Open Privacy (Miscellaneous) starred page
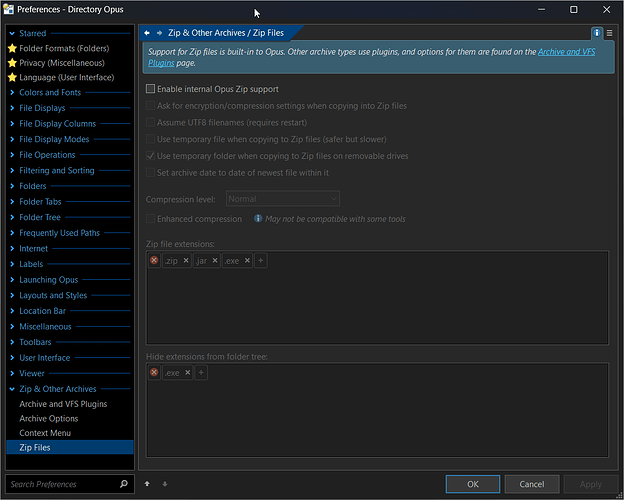The width and height of the screenshot is (624, 500). pyautogui.click(x=62, y=63)
